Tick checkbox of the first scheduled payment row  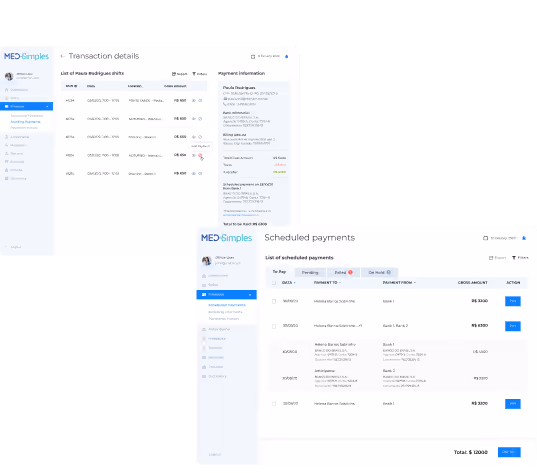click(274, 301)
